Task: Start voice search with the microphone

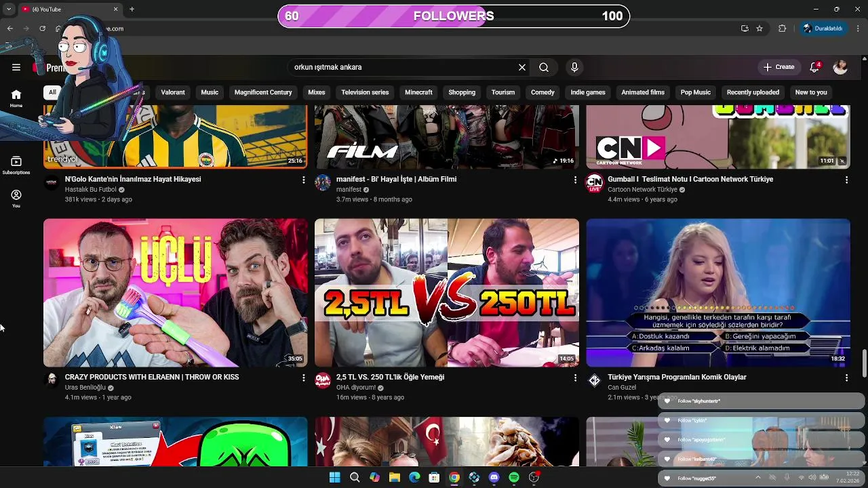Action: (x=574, y=67)
